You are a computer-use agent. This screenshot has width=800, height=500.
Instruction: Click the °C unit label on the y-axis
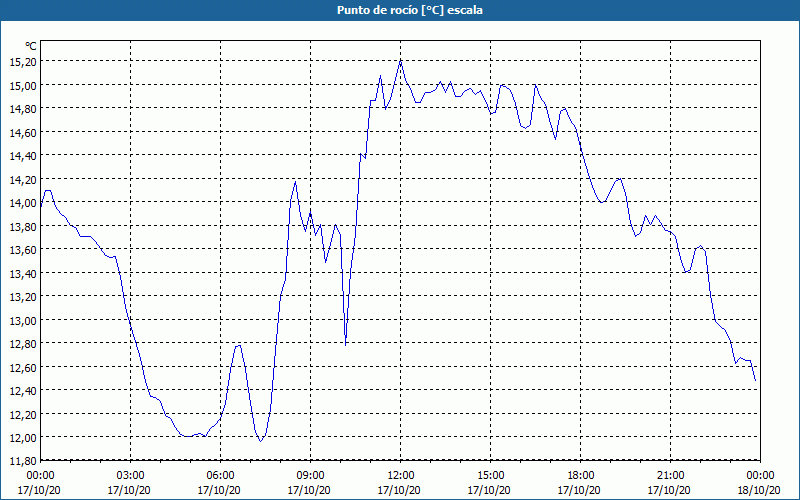click(x=31, y=46)
